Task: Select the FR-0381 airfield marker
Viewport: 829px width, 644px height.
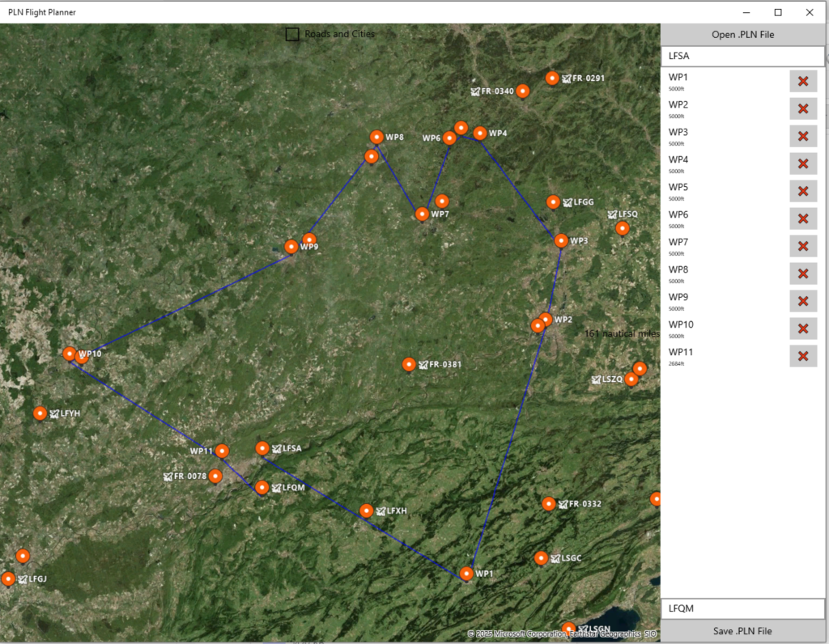Action: pyautogui.click(x=409, y=365)
